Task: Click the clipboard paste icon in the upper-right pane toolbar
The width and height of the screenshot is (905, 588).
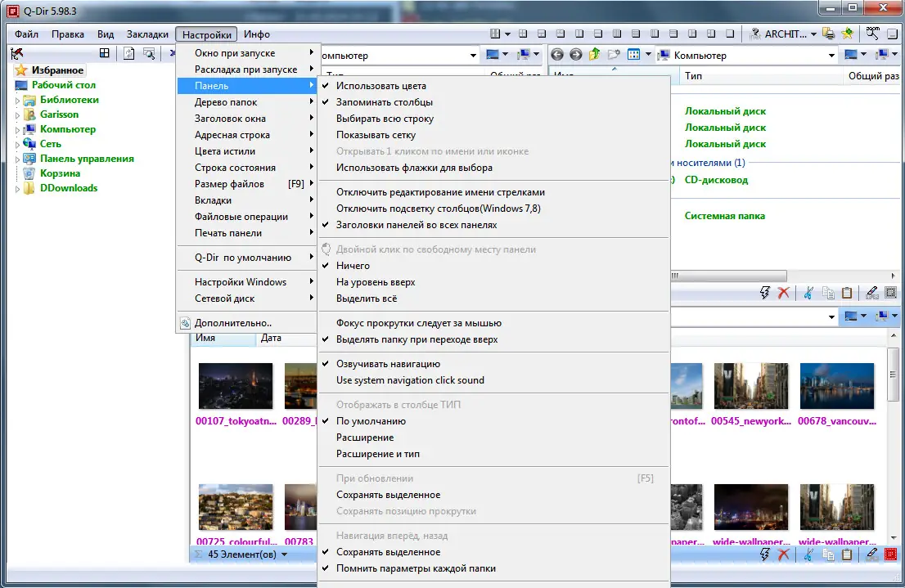Action: pos(847,293)
